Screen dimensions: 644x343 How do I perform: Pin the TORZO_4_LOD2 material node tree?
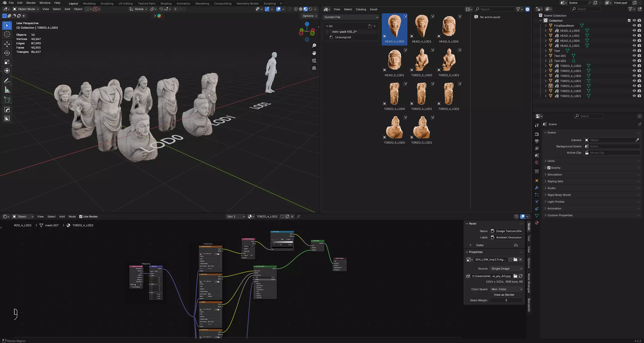[298, 217]
